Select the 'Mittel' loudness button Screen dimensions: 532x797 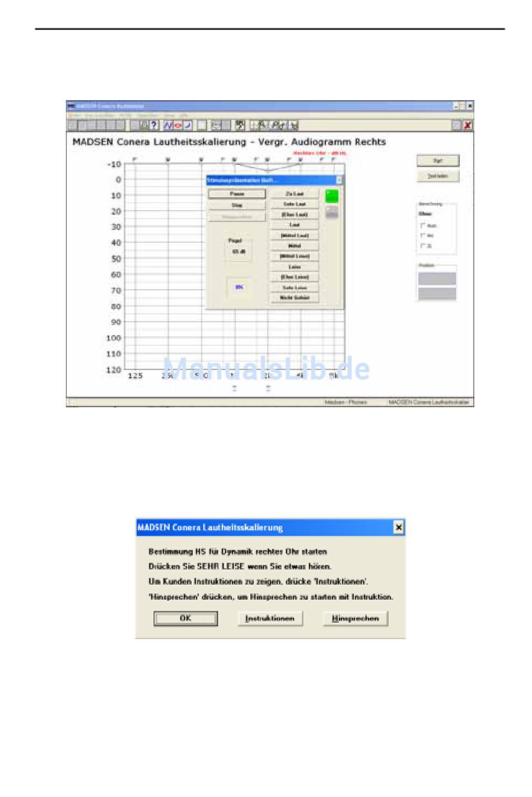tap(295, 245)
